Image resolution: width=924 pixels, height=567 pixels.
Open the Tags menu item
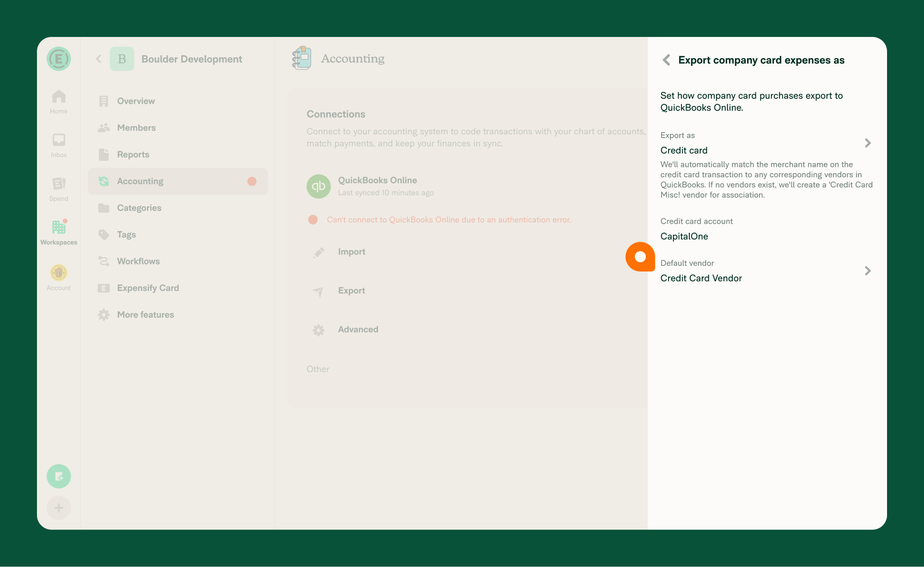pos(178,235)
